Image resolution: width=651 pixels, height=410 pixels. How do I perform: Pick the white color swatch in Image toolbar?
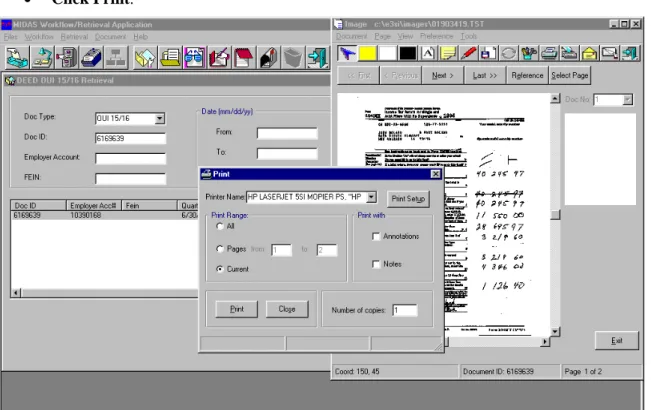[x=388, y=53]
